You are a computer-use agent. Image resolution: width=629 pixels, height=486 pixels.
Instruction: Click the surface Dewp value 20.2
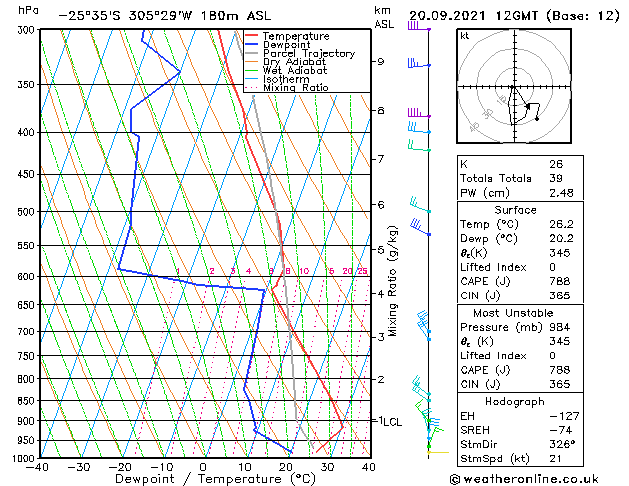pyautogui.click(x=561, y=239)
